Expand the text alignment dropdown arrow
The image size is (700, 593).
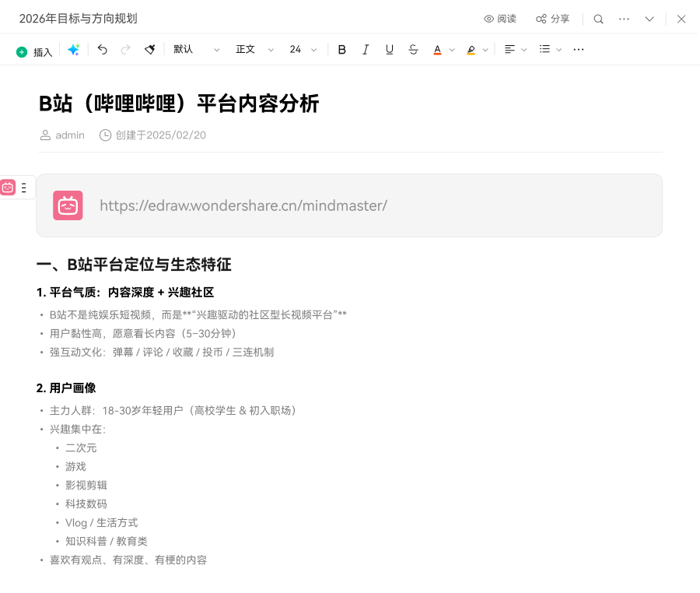coord(524,50)
